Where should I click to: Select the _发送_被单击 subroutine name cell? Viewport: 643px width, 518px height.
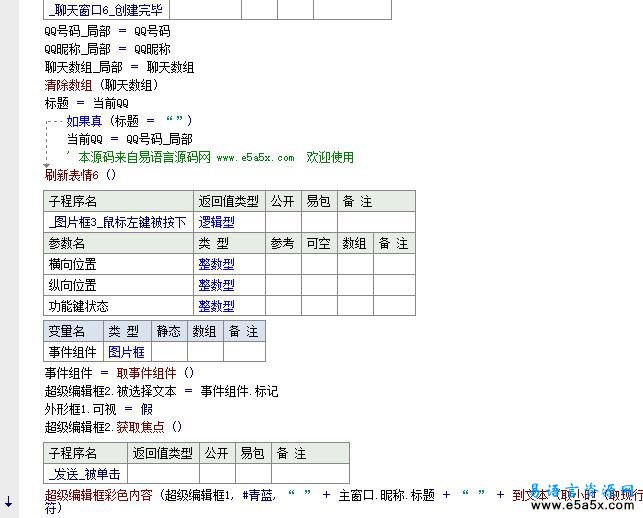[x=85, y=475]
